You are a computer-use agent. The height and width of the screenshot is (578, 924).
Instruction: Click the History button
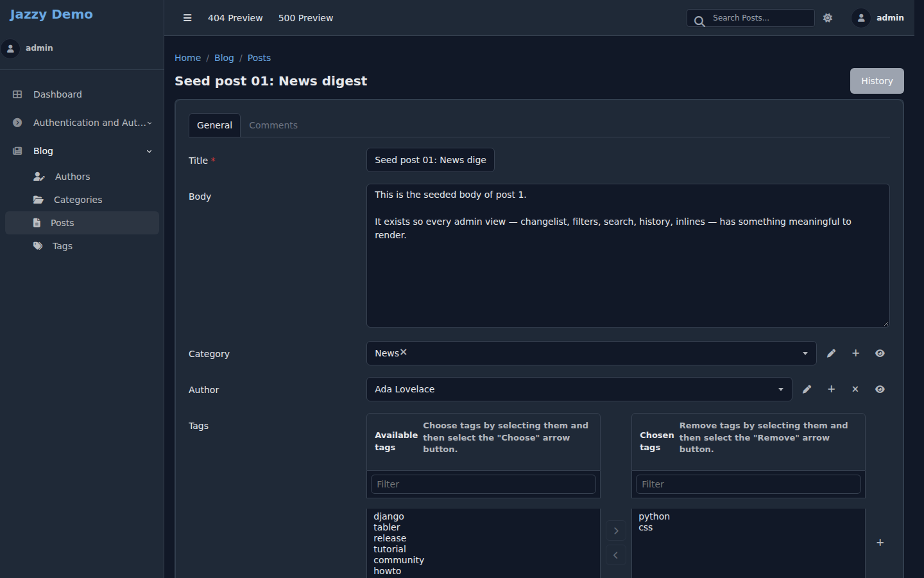coord(877,81)
